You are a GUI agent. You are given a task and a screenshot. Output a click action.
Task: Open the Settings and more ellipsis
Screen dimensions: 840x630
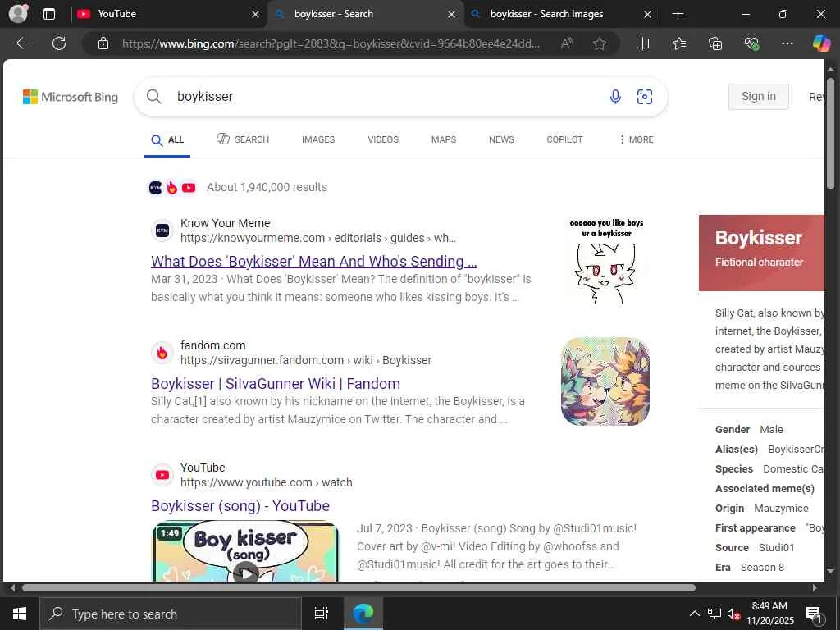[x=787, y=43]
